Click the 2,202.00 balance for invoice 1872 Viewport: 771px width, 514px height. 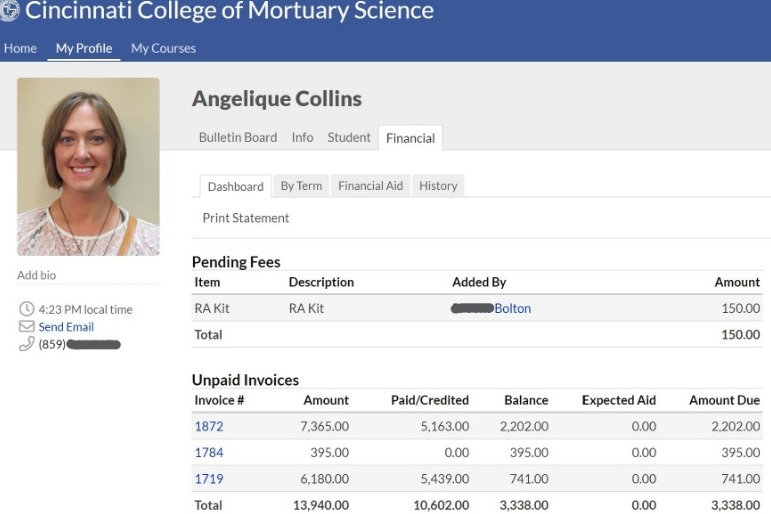point(524,426)
